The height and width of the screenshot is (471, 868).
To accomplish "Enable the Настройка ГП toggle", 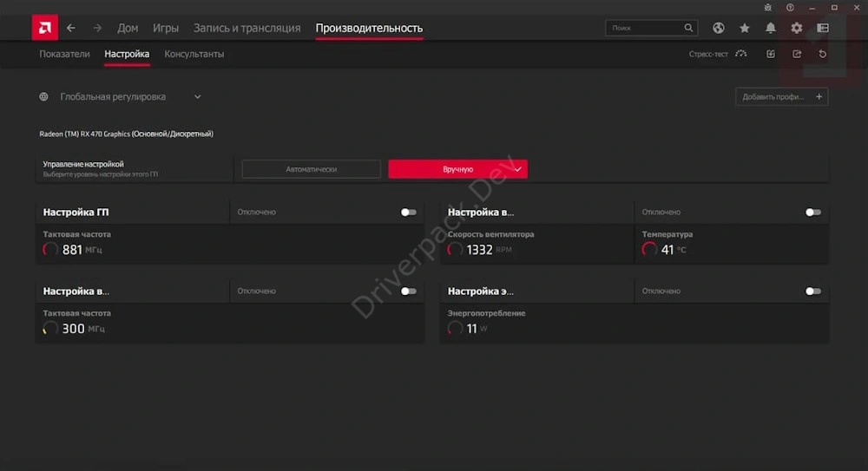I will click(x=409, y=212).
